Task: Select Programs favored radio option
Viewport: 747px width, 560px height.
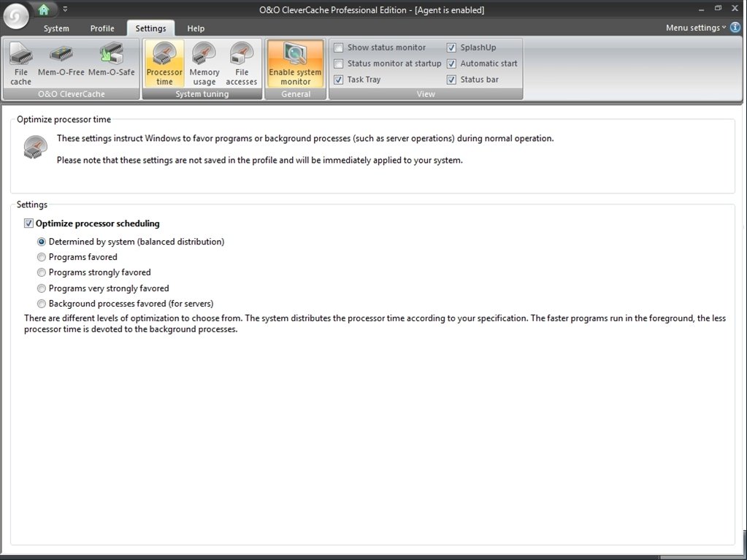Action: [x=42, y=257]
